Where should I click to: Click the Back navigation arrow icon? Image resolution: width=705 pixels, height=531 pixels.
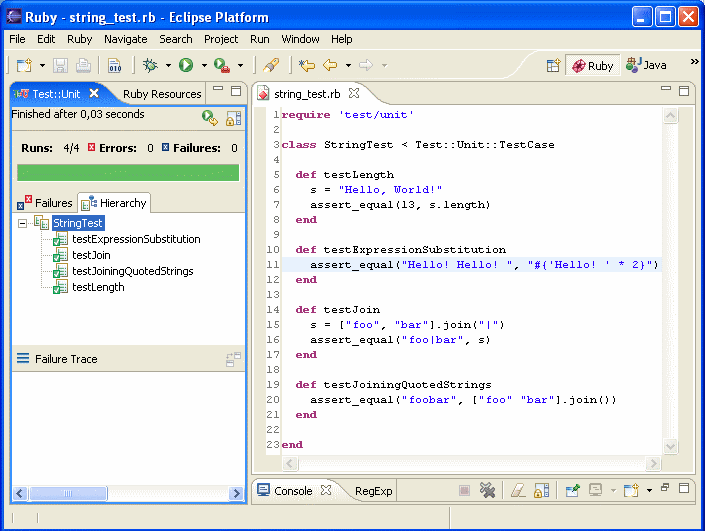pyautogui.click(x=330, y=66)
